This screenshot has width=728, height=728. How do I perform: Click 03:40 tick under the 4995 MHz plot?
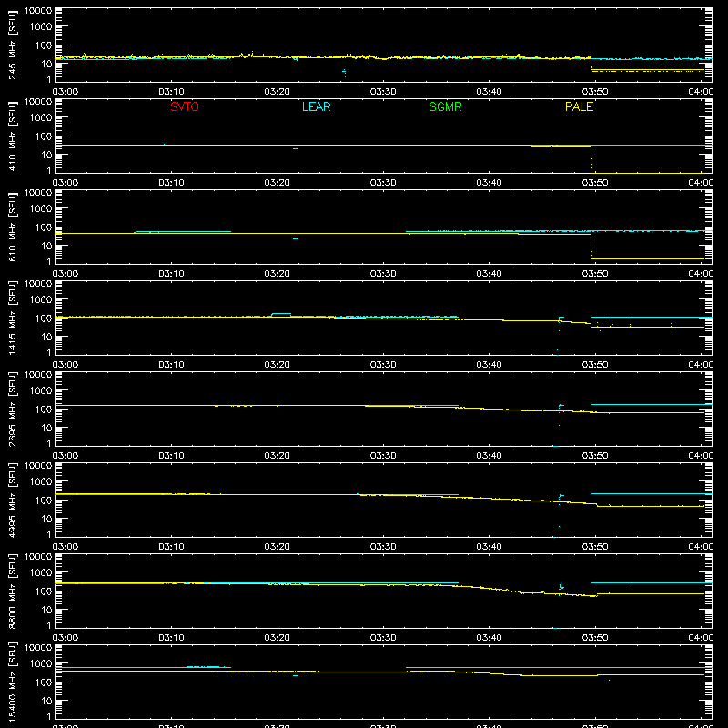(x=489, y=547)
